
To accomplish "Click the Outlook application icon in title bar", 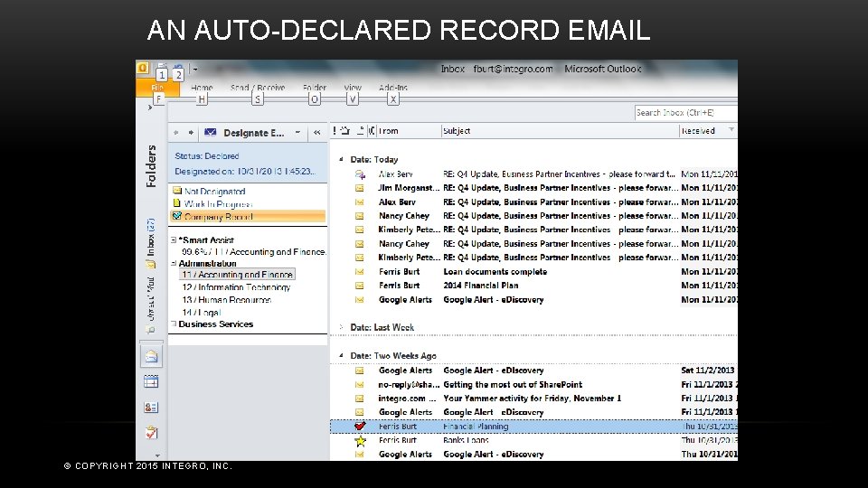I will point(143,68).
